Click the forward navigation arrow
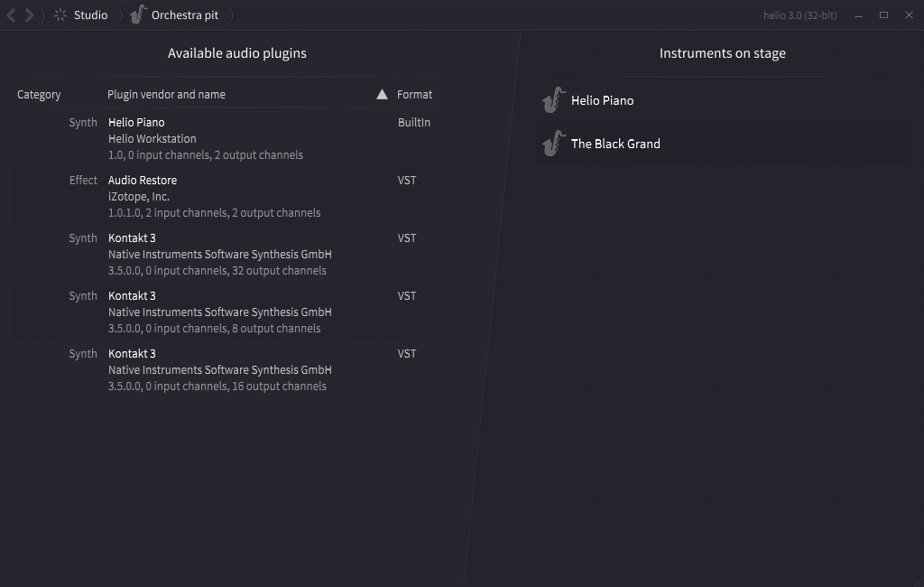Screen dimensions: 924x587 (x=29, y=15)
